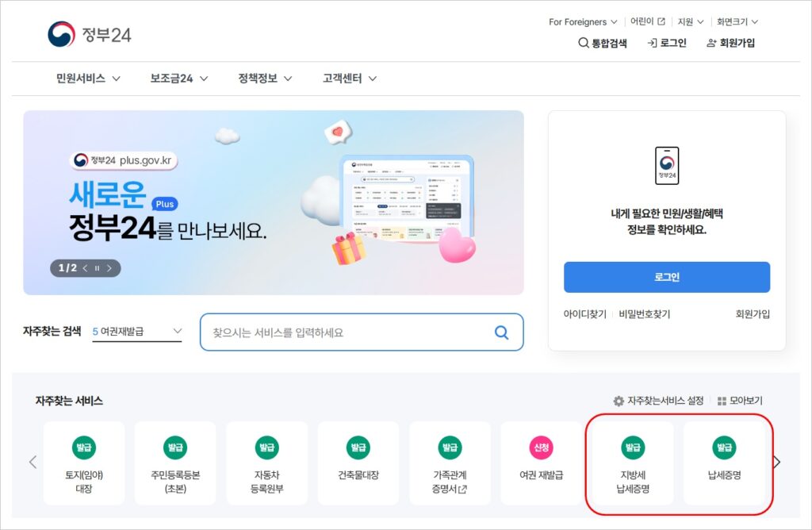
Task: Open 여권 재발급 신청 card
Action: tap(541, 463)
